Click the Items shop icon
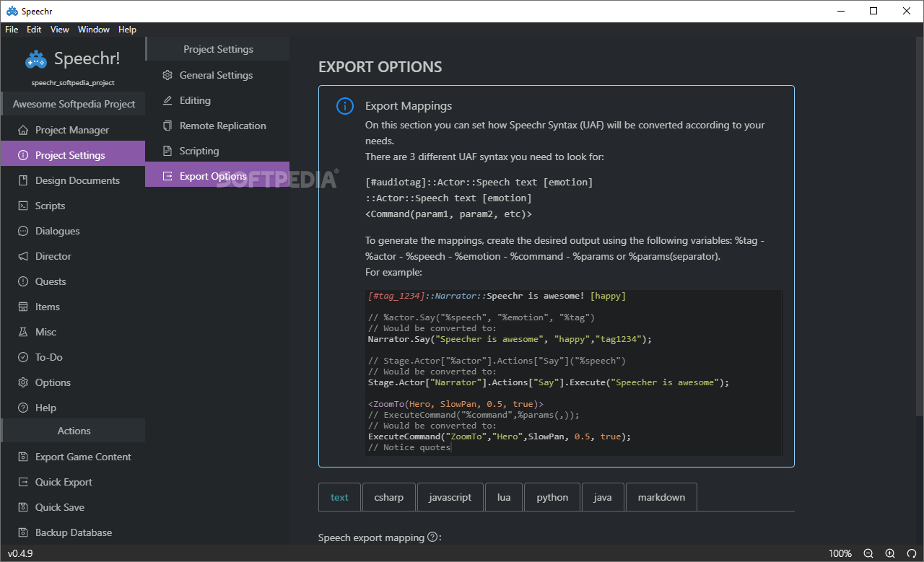 pyautogui.click(x=22, y=307)
